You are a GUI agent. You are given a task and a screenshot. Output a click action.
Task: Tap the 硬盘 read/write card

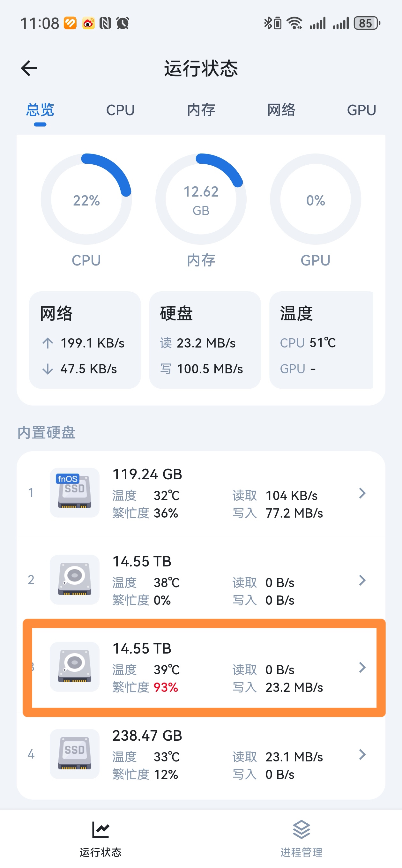point(205,340)
